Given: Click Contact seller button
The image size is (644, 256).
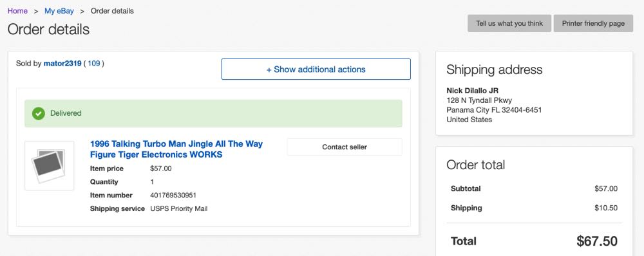Looking at the screenshot, I should 345,147.
